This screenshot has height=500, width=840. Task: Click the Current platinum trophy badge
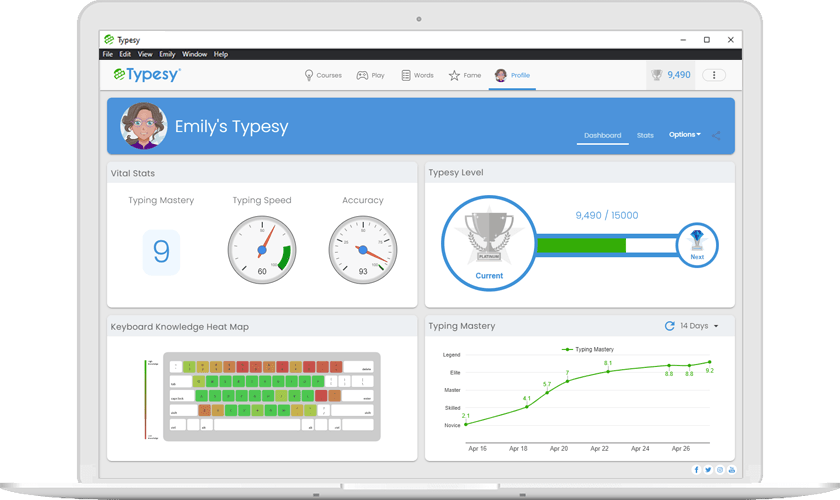pyautogui.click(x=489, y=244)
